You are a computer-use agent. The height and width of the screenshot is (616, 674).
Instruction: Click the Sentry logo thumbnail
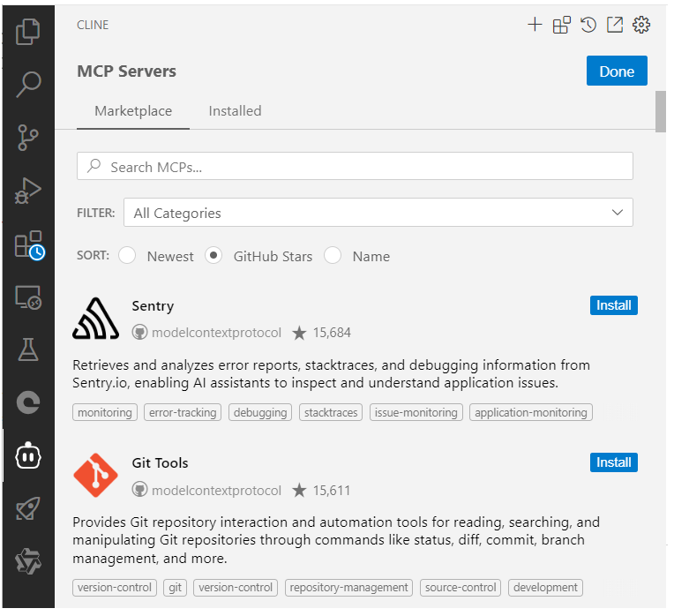pyautogui.click(x=95, y=319)
